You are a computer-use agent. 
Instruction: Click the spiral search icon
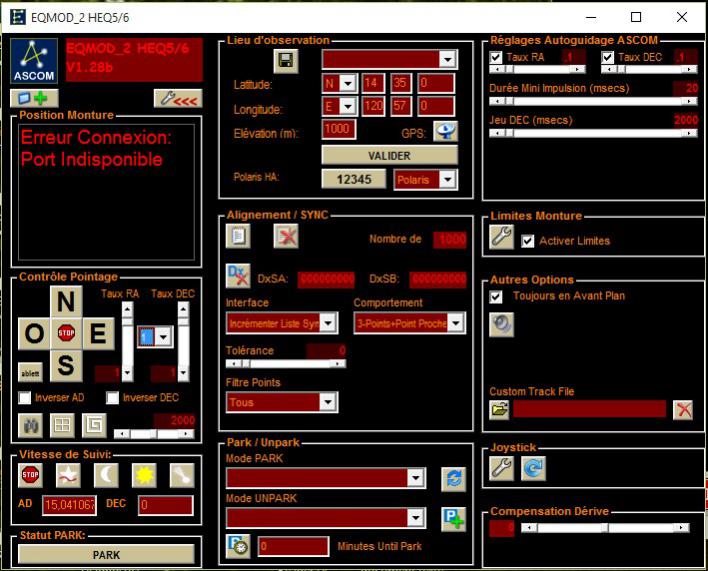tap(94, 425)
